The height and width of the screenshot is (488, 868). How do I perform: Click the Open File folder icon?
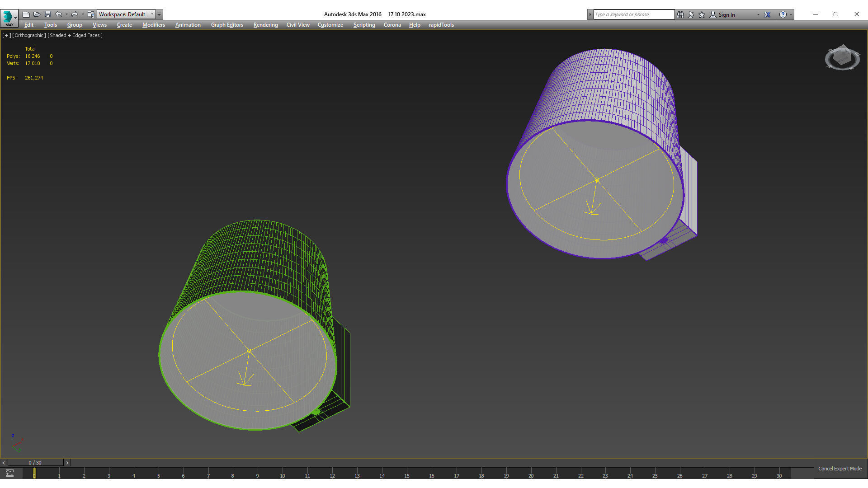click(37, 14)
